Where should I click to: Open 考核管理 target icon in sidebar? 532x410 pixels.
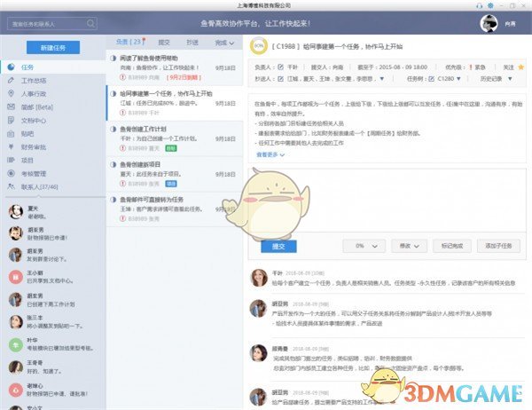tap(11, 174)
